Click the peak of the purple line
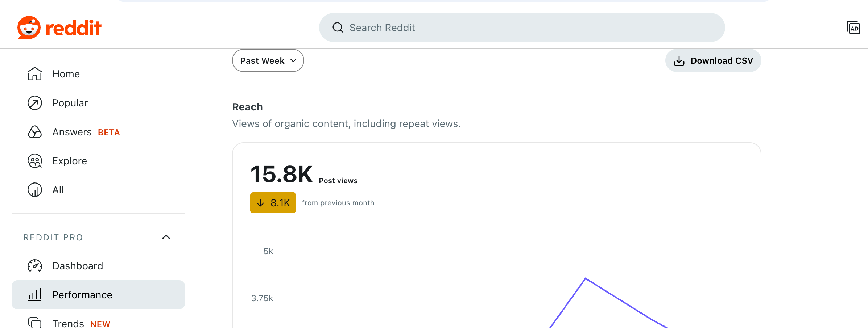The height and width of the screenshot is (328, 868). (x=585, y=278)
